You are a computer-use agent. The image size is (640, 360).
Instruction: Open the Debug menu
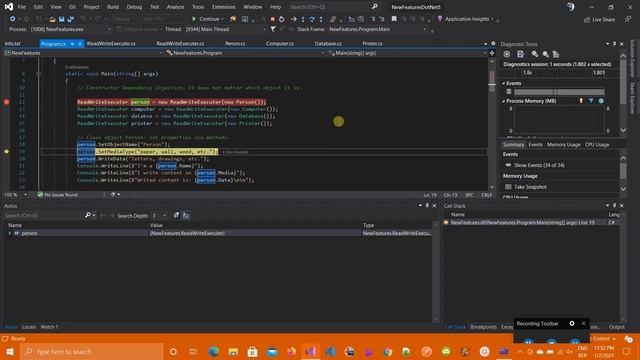point(134,7)
